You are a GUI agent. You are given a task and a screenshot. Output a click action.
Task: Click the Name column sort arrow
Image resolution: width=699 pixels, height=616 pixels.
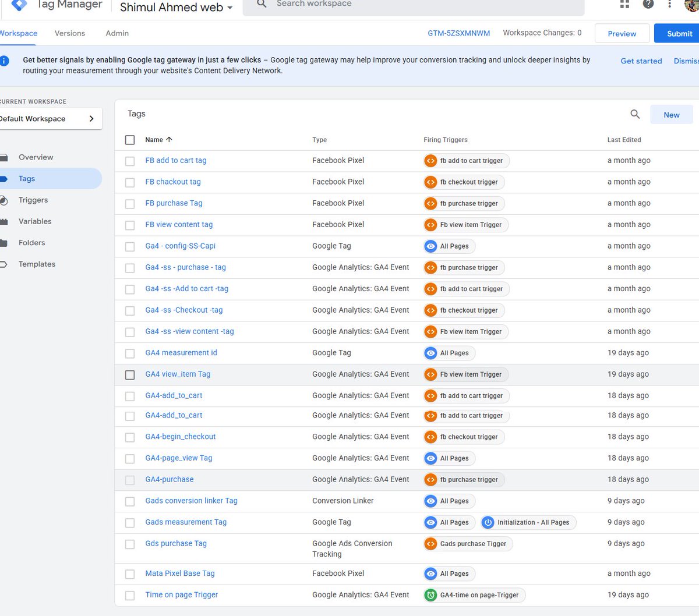tap(169, 140)
